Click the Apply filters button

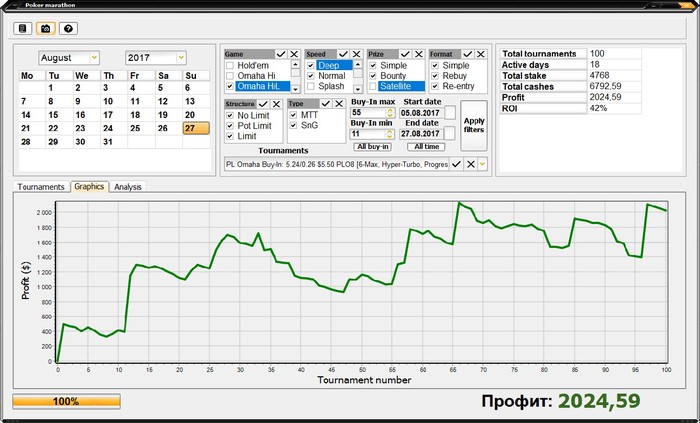tap(474, 125)
